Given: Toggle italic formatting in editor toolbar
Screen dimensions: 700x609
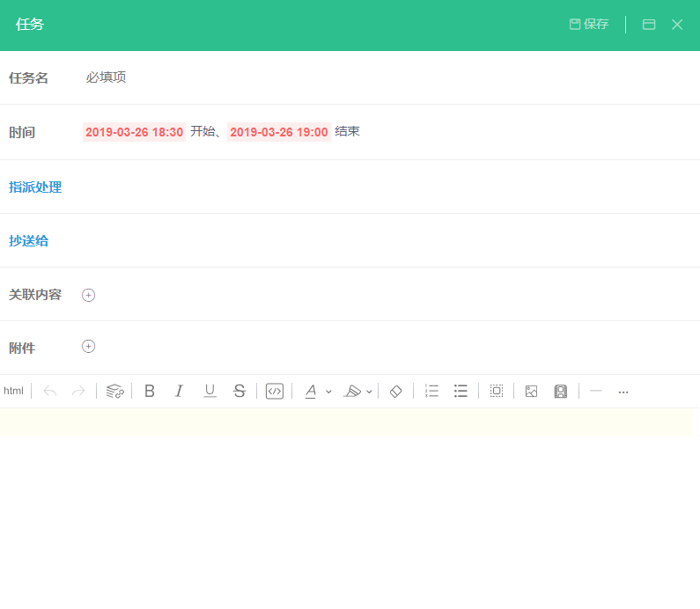Looking at the screenshot, I should (x=179, y=392).
